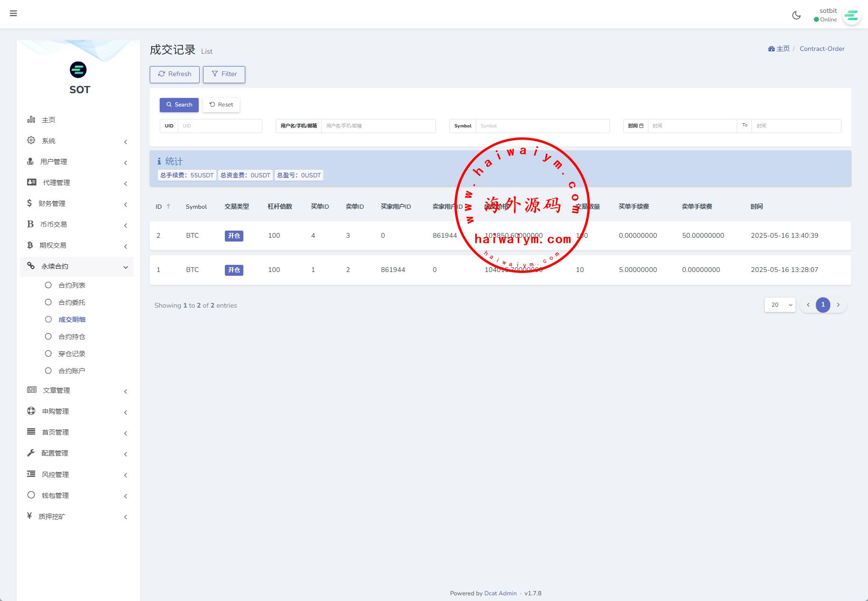This screenshot has width=868, height=601.
Task: Click the Dcat Admin footer link
Action: coord(500,593)
